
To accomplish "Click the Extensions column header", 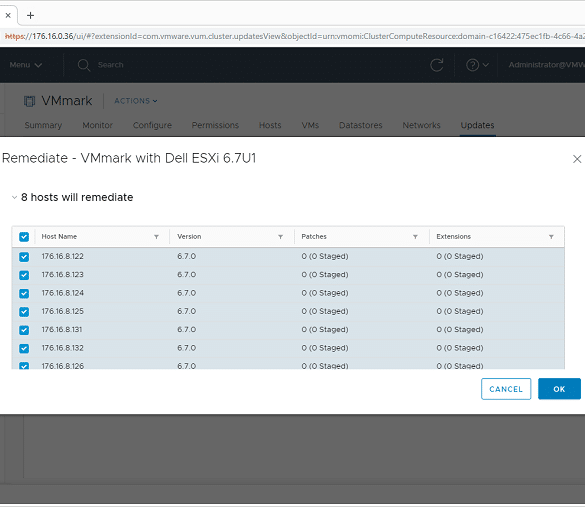I will coord(453,237).
